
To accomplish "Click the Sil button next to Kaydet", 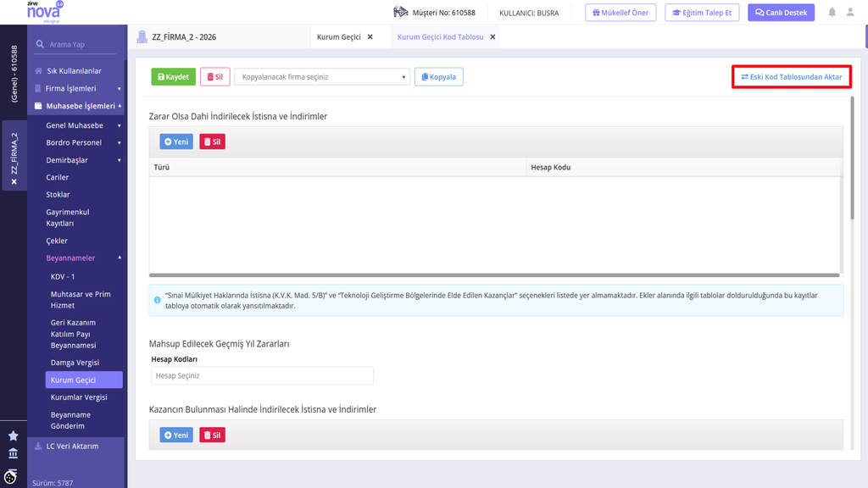I will [x=214, y=77].
